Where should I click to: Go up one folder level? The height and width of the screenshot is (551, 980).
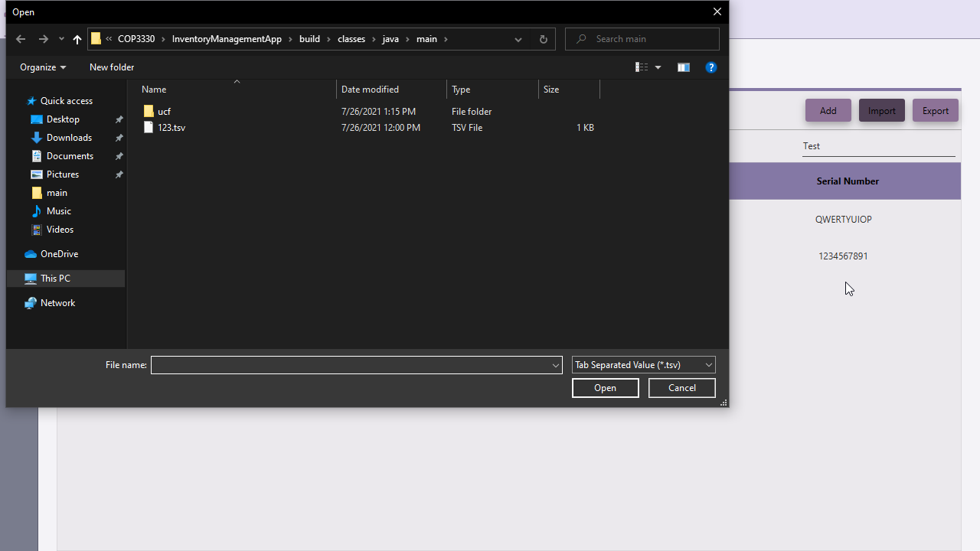77,39
